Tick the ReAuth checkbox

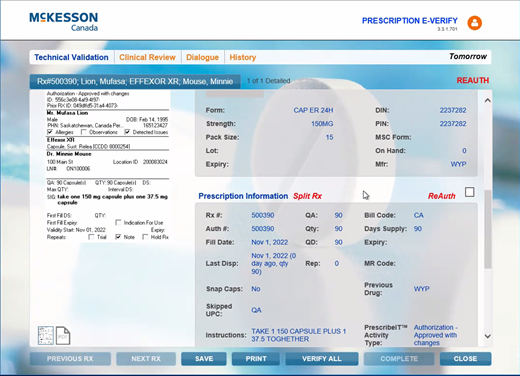469,192
